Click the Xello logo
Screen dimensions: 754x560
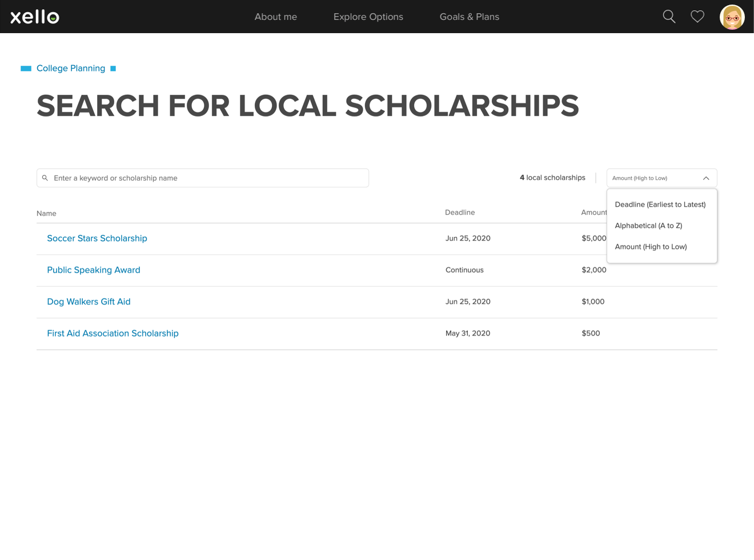[35, 17]
